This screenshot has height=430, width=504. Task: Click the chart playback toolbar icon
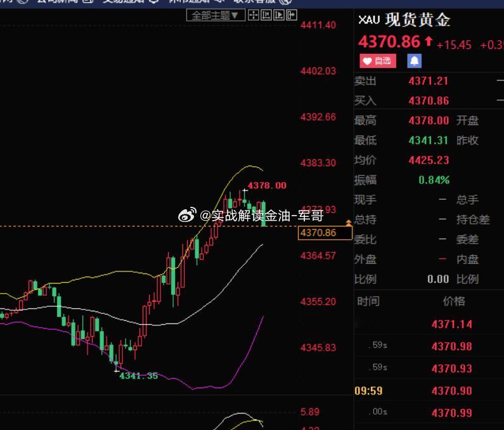tap(279, 15)
